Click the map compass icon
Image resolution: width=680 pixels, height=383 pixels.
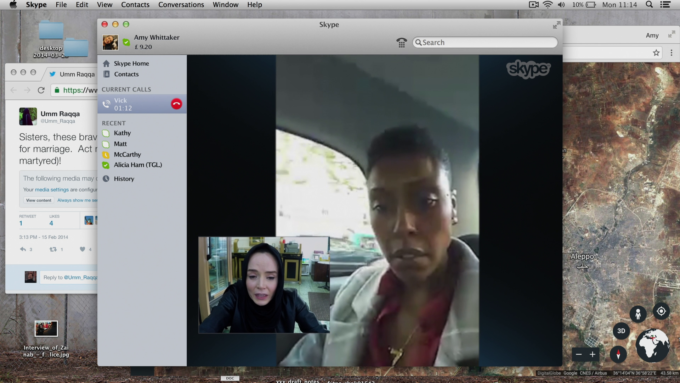618,354
